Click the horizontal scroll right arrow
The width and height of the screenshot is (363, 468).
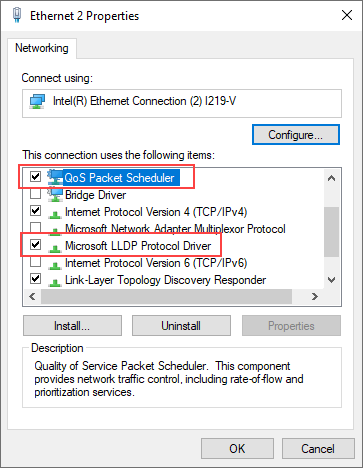(314, 296)
